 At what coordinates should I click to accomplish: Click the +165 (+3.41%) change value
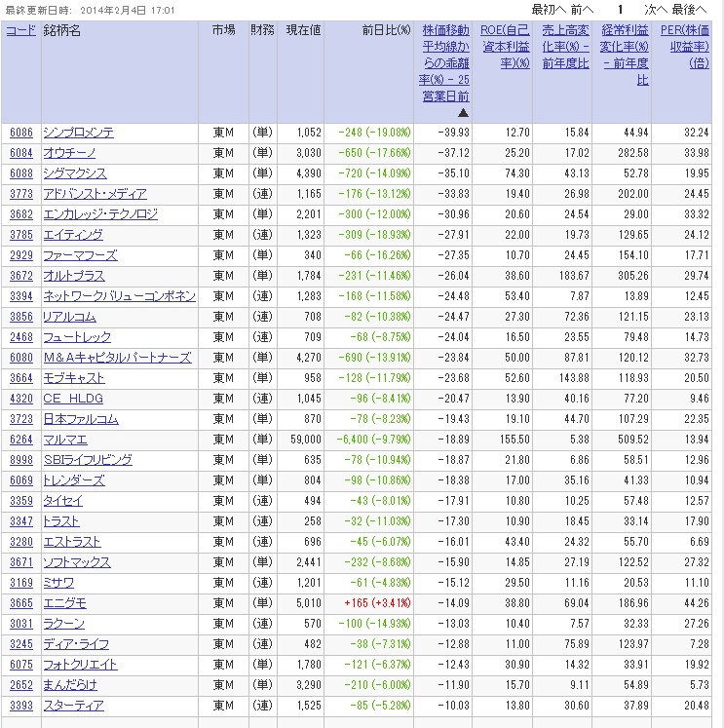click(377, 602)
